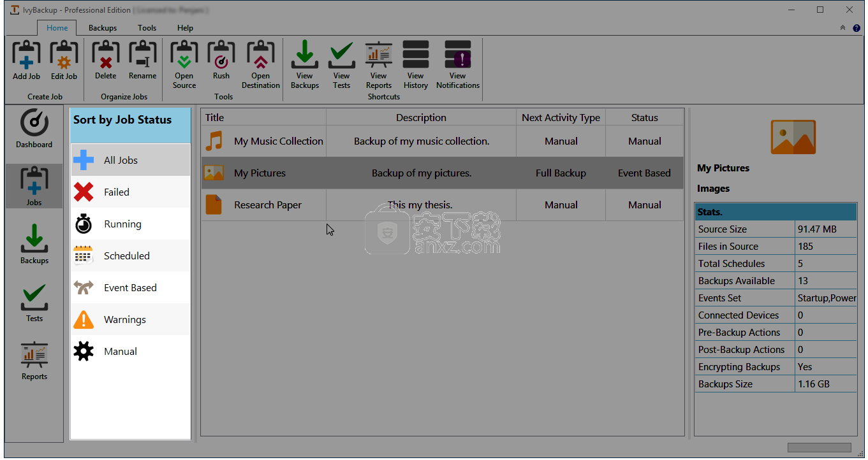
Task: Select the Research Paper job title
Action: [268, 205]
